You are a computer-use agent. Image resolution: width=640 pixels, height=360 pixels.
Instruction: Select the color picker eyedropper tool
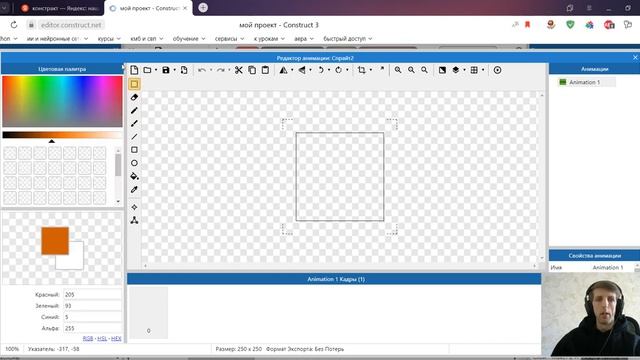click(x=134, y=189)
